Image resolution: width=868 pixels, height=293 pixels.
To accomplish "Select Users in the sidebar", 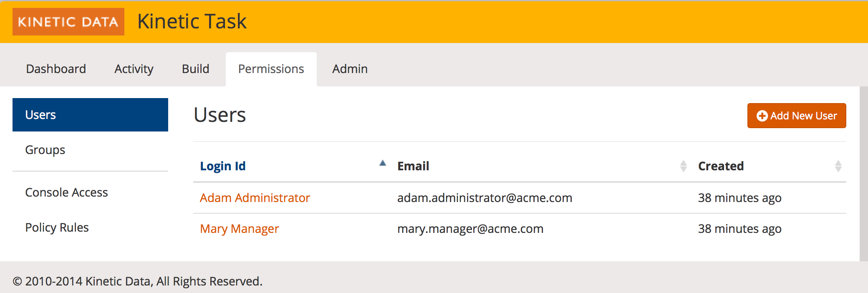I will pos(90,115).
